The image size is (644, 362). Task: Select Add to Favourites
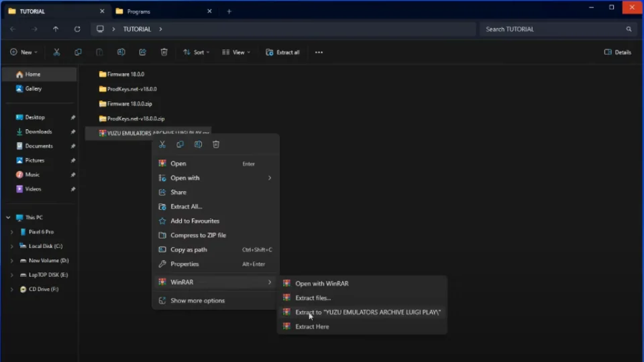[215, 221]
